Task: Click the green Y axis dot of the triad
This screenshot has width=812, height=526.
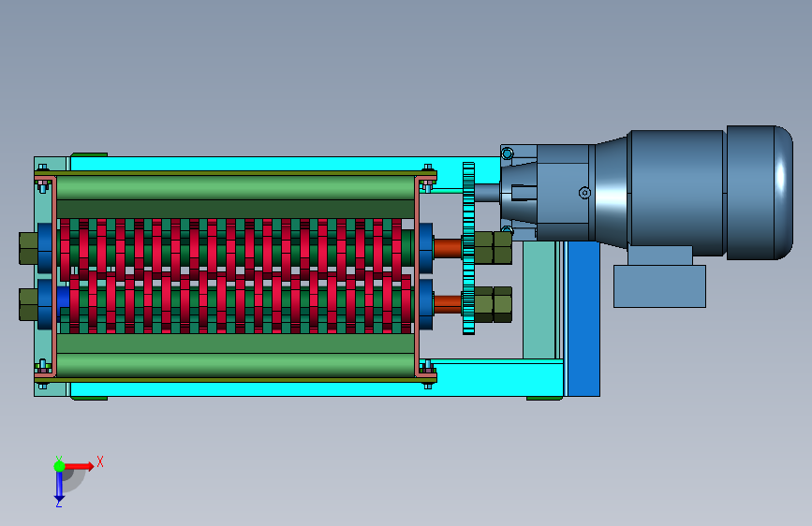Action: click(59, 466)
